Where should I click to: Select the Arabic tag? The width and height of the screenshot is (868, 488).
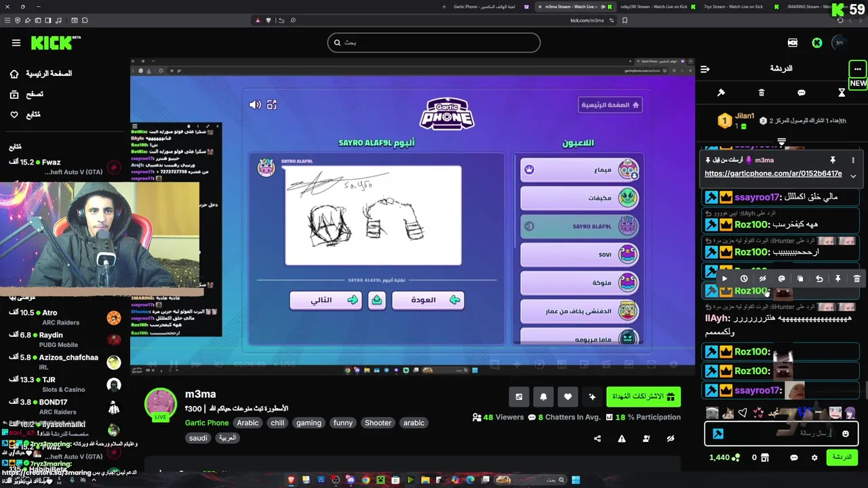[x=248, y=423]
